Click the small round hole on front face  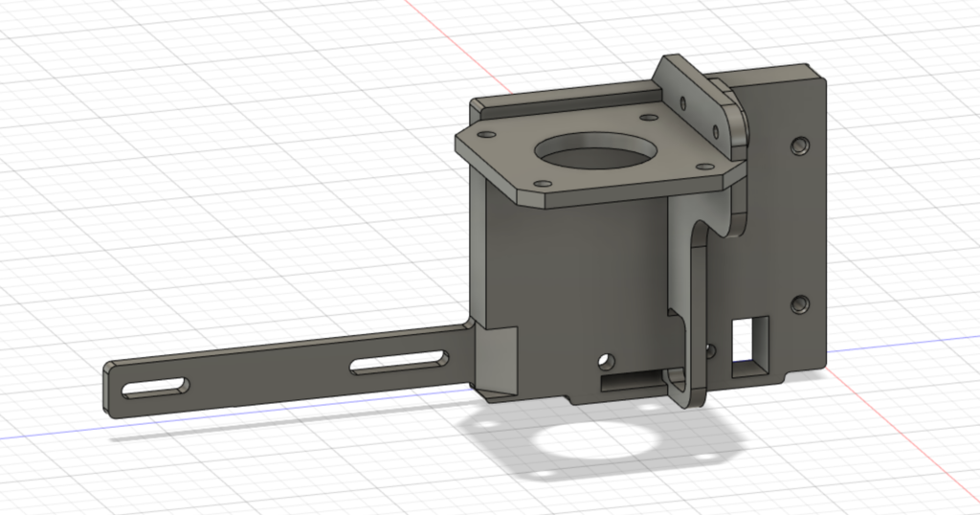(x=605, y=362)
